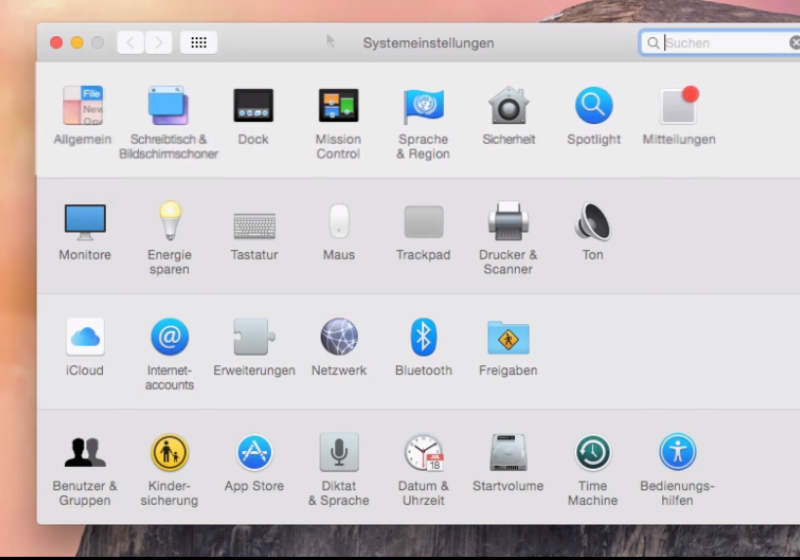Open iCloud preferences
The width and height of the screenshot is (800, 560).
pos(85,337)
